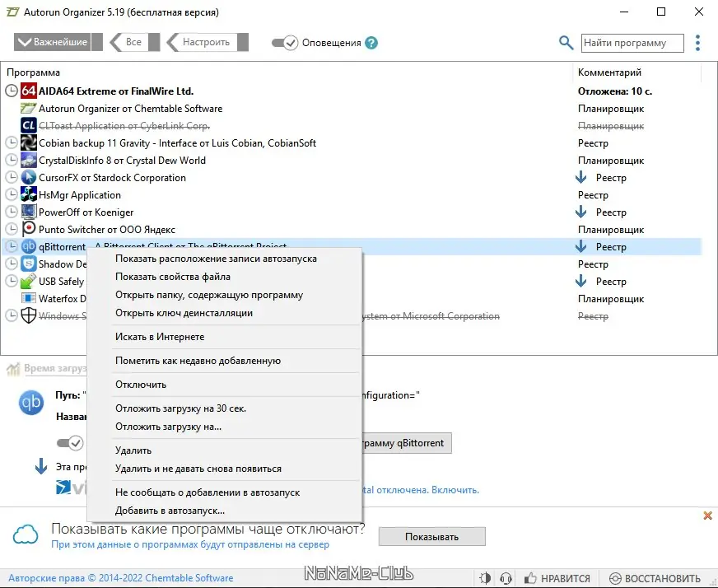Screen dimensions: 718x588
Task: Toggle the Оповещения notifications switch
Action: click(x=285, y=43)
